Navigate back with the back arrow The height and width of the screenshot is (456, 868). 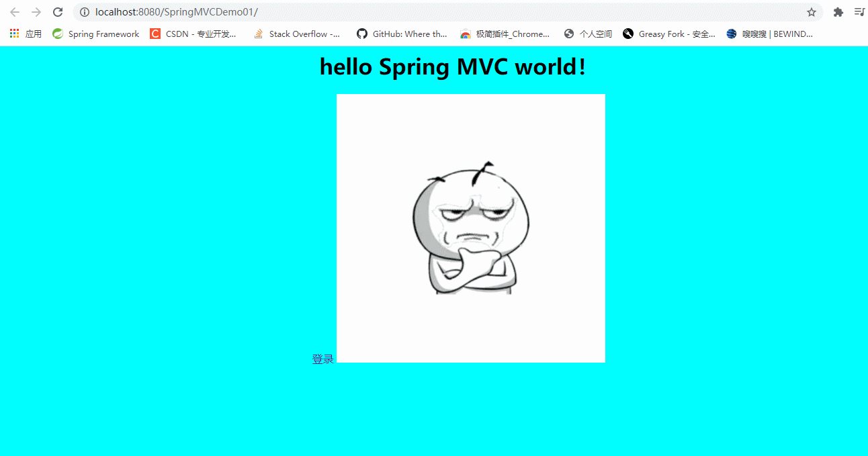pos(15,11)
